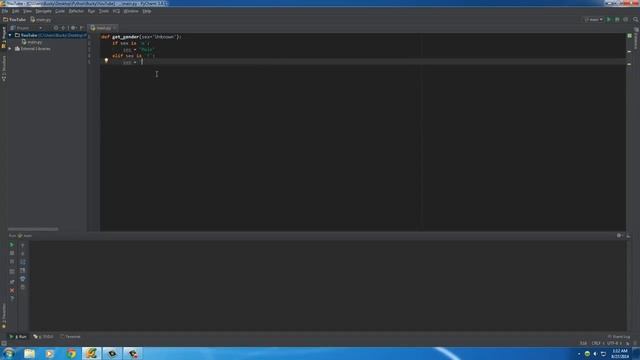Open Chrome from the taskbar
The width and height of the screenshot is (640, 360).
click(x=71, y=353)
